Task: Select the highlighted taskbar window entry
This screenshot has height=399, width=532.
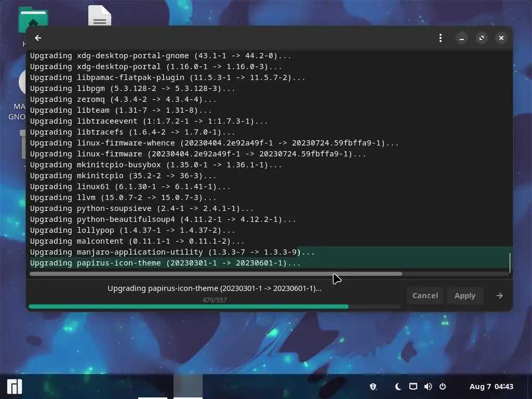Action: coord(188,387)
